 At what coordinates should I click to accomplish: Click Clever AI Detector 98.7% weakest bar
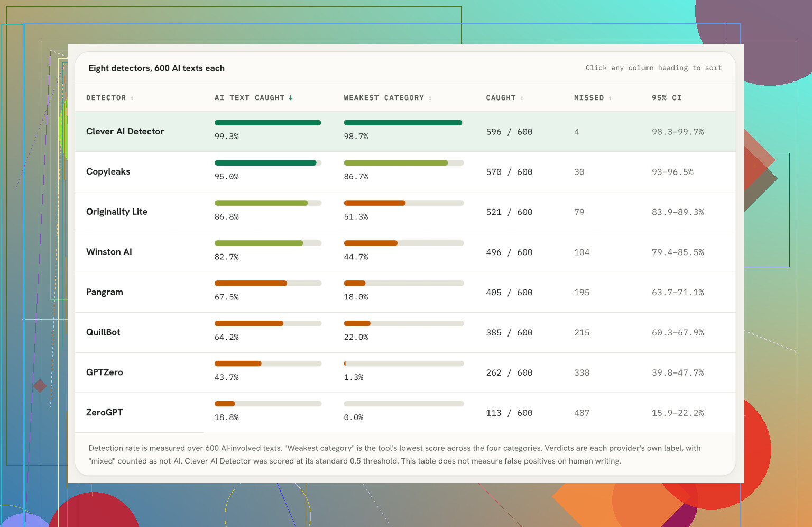(x=404, y=123)
